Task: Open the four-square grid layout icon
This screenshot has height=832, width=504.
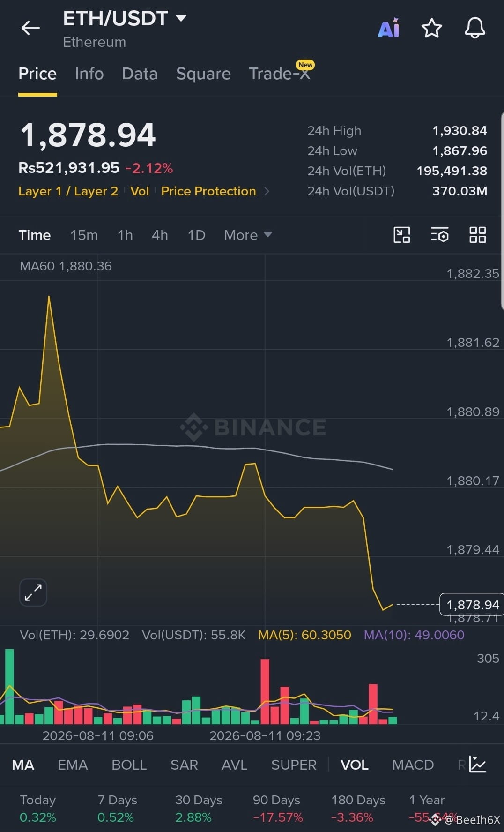Action: 478,235
